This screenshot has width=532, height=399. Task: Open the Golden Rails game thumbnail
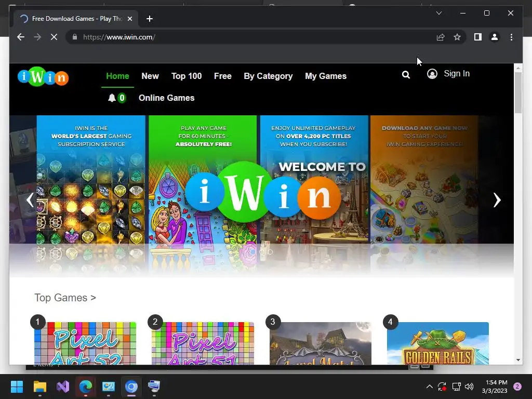pos(437,343)
